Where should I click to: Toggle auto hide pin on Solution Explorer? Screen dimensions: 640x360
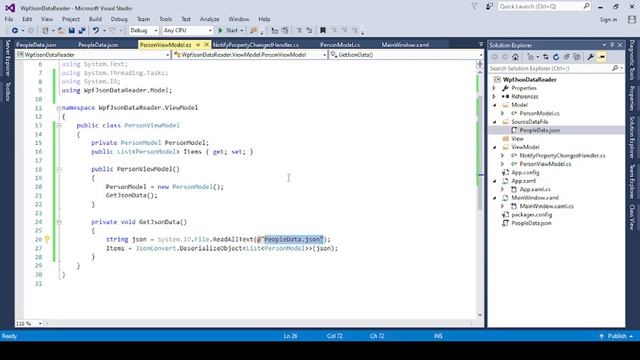(x=612, y=45)
